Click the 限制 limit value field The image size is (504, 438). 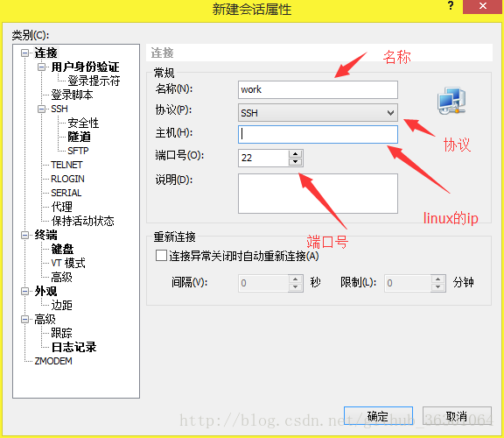[408, 283]
